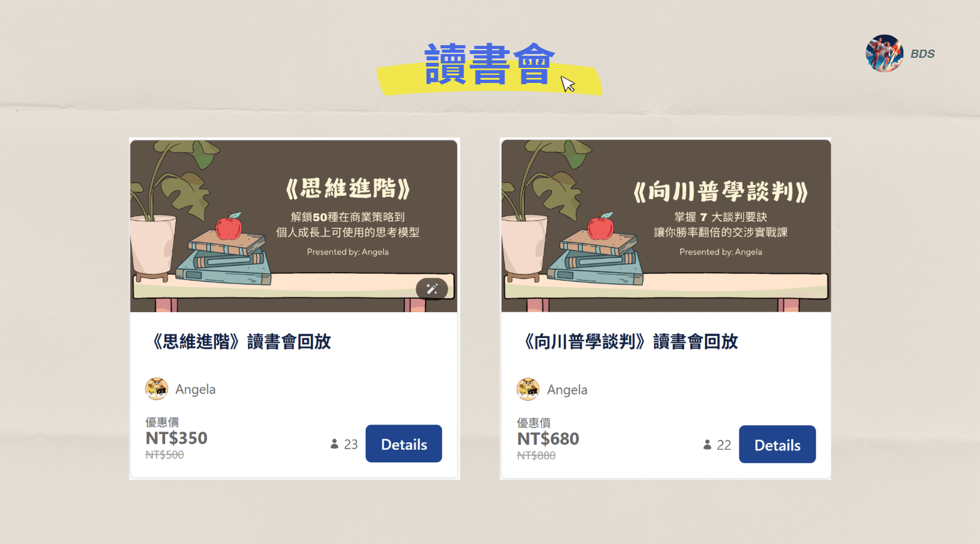Click the crossed-out NT$500 original price
This screenshot has height=544, width=980.
164,455
